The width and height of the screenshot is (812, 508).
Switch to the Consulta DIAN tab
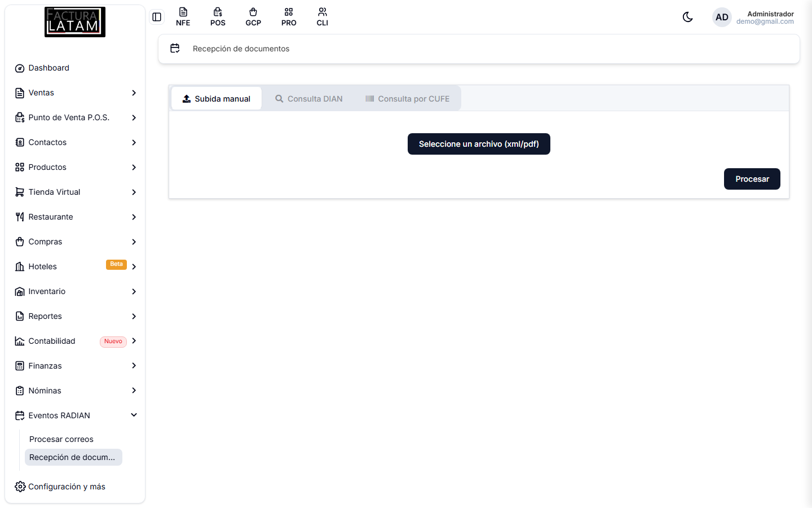click(x=308, y=99)
